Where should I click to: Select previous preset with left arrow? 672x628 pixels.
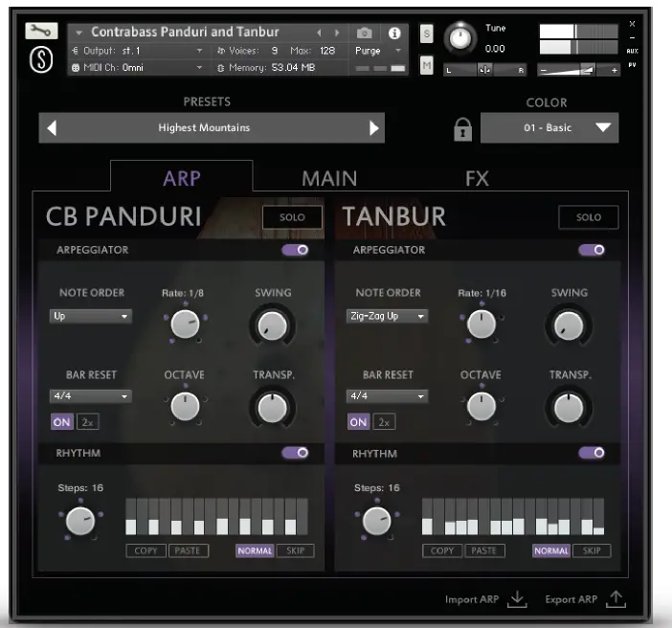point(52,127)
